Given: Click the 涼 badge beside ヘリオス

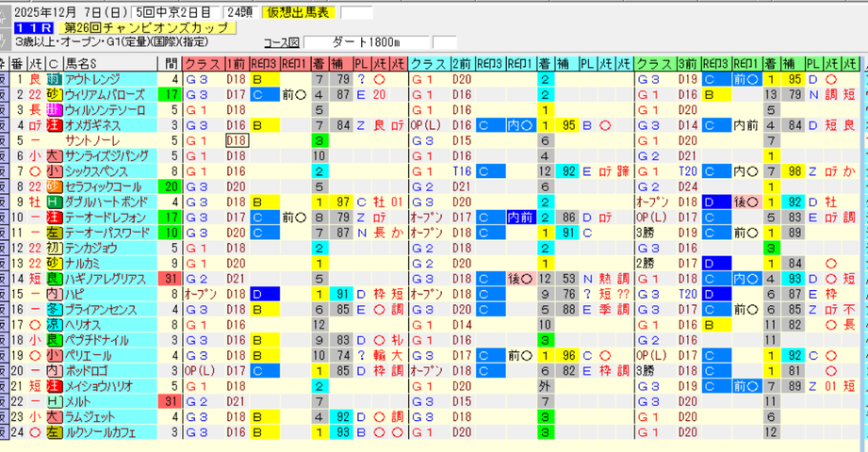Looking at the screenshot, I should pos(54,325).
